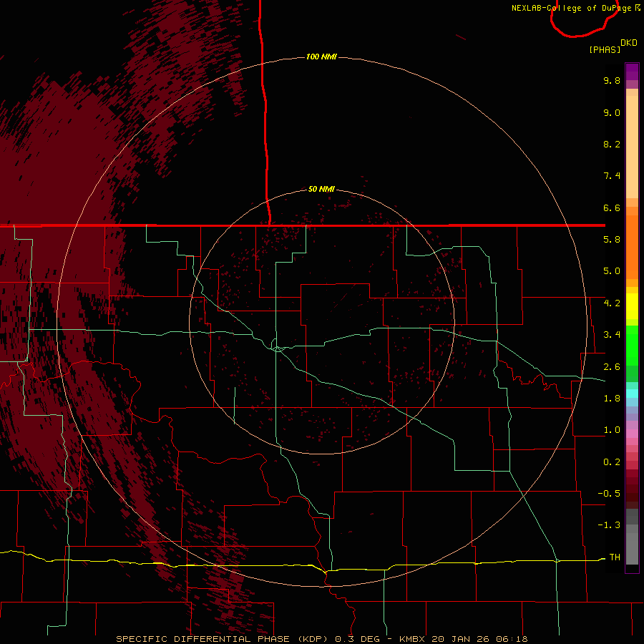Click the 50 NMI range ring label
Image resolution: width=644 pixels, height=644 pixels.
pyautogui.click(x=321, y=189)
